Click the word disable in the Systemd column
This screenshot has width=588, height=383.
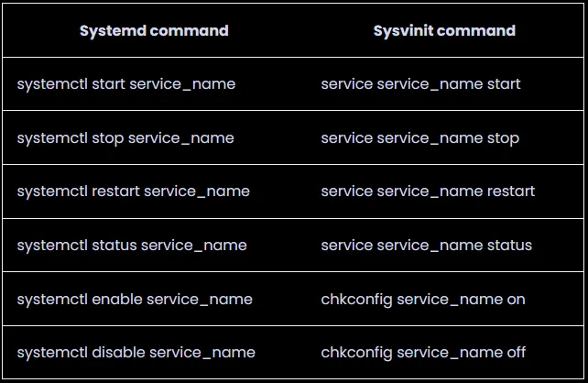(x=119, y=353)
